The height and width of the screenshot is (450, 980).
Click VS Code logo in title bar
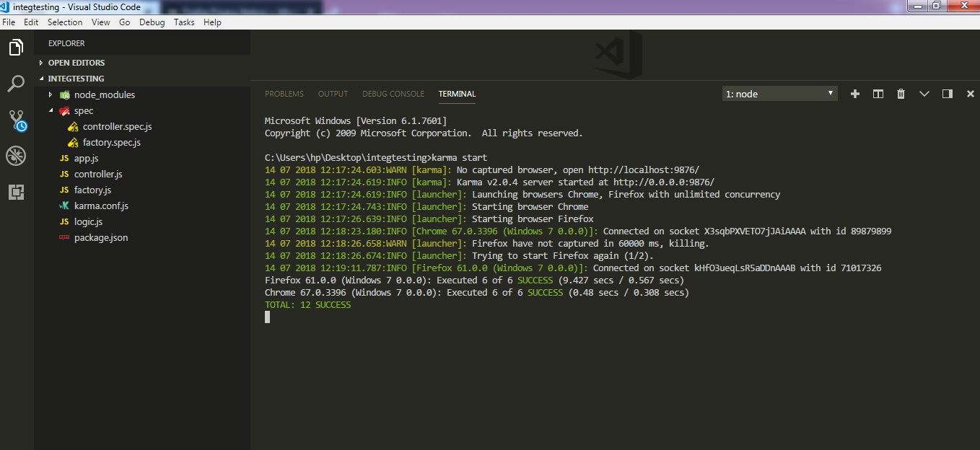tap(6, 6)
